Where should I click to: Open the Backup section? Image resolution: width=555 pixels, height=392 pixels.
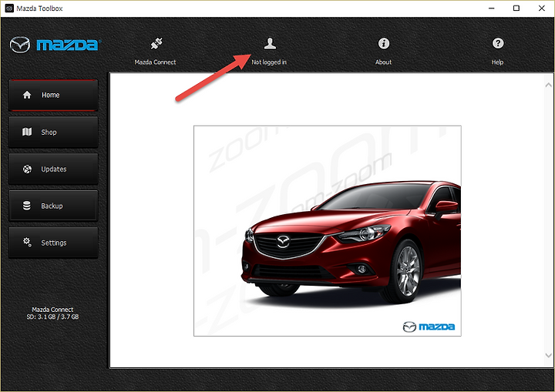[x=53, y=206]
